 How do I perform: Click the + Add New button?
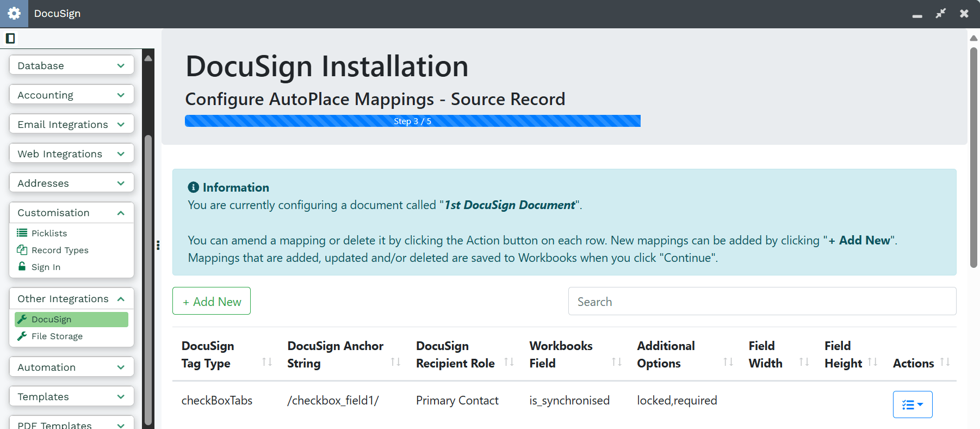212,301
